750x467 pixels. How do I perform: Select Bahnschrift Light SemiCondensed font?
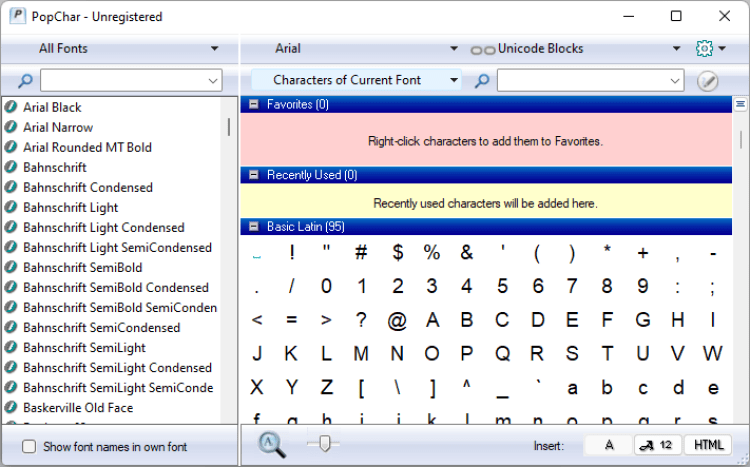(x=117, y=248)
